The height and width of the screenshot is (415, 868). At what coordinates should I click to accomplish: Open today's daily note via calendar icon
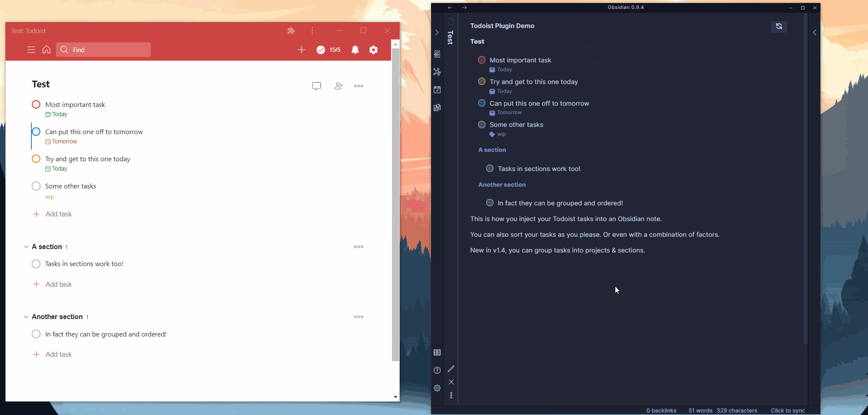tap(437, 90)
